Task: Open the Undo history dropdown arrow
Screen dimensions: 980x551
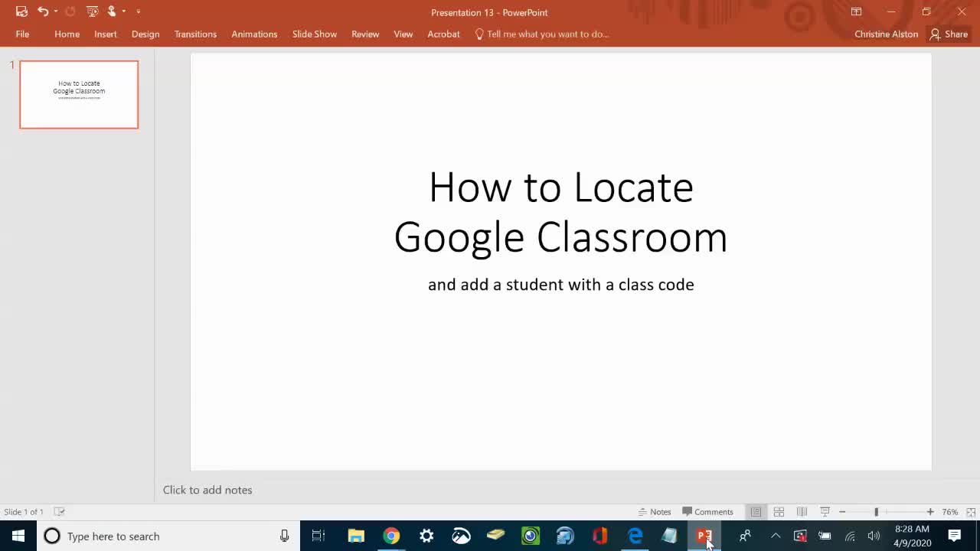Action: pos(56,11)
